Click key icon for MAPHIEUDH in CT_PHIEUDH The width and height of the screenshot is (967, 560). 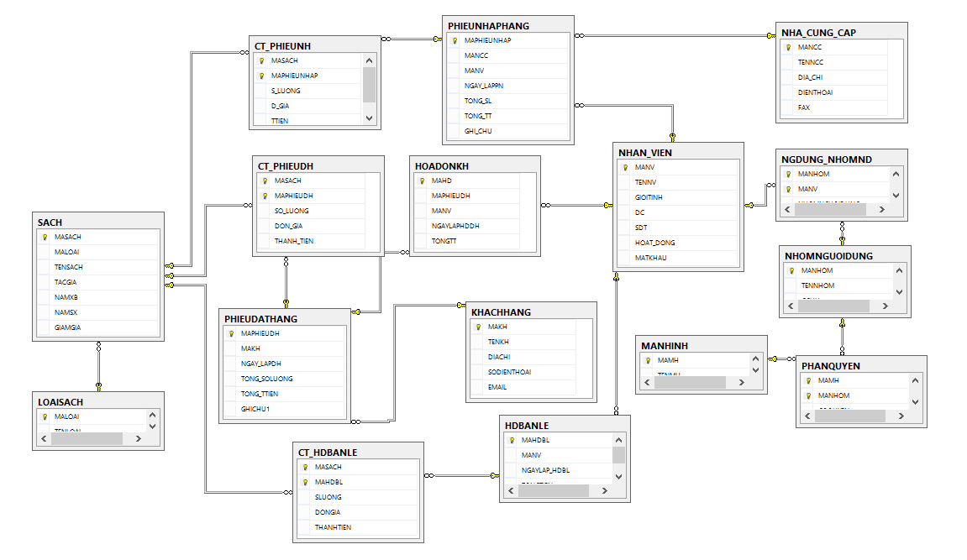tap(265, 196)
